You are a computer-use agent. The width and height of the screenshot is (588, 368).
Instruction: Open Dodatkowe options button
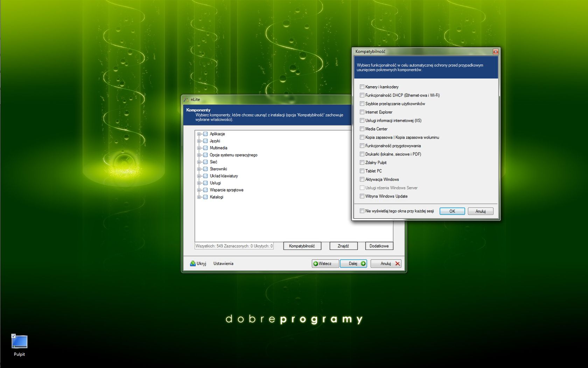[379, 246]
